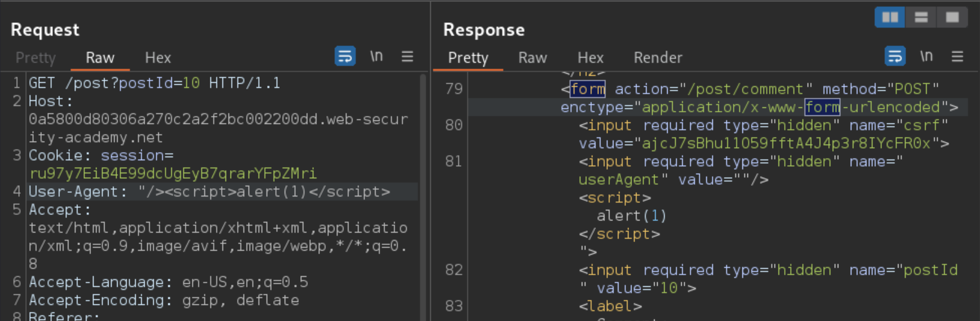
Task: Click the enctype attribute line in response
Action: 759,107
